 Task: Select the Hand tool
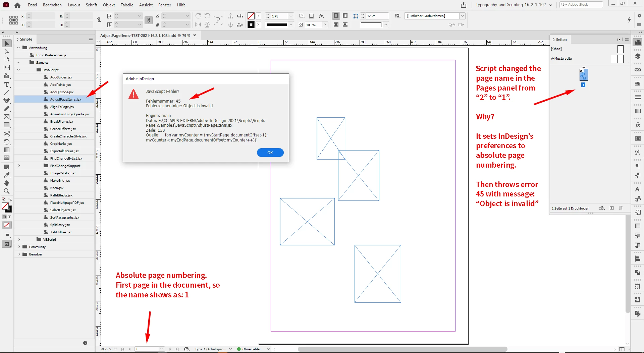[x=7, y=183]
